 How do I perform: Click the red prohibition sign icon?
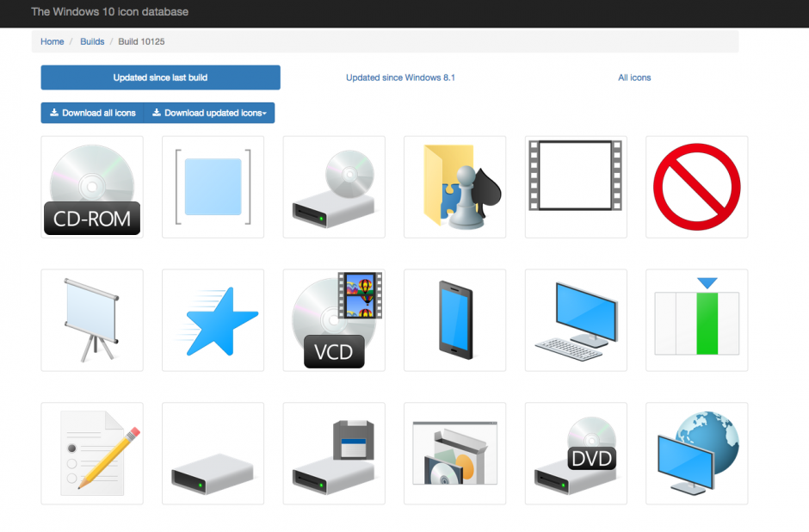click(697, 187)
